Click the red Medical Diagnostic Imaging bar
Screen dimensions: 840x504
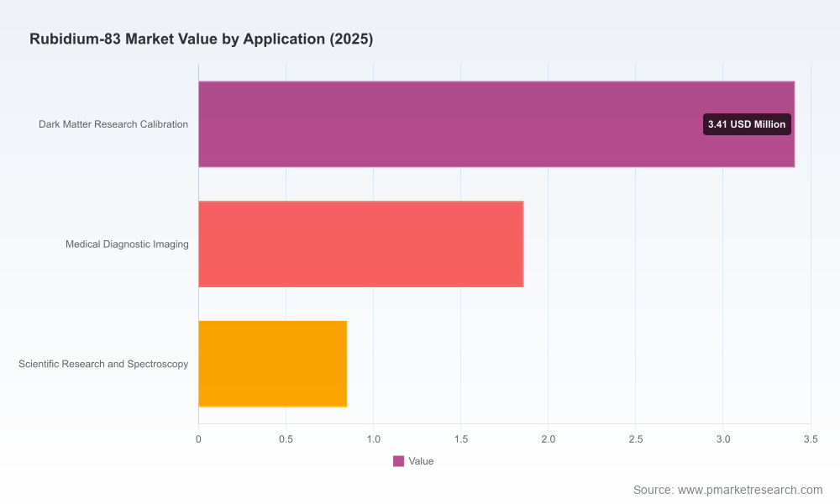[361, 244]
